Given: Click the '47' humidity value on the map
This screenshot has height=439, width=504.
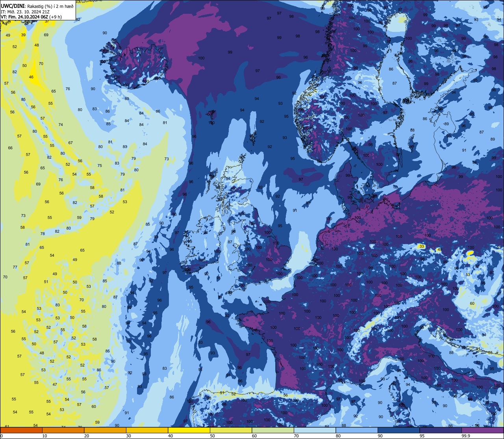Looking at the screenshot, I should (x=55, y=385).
